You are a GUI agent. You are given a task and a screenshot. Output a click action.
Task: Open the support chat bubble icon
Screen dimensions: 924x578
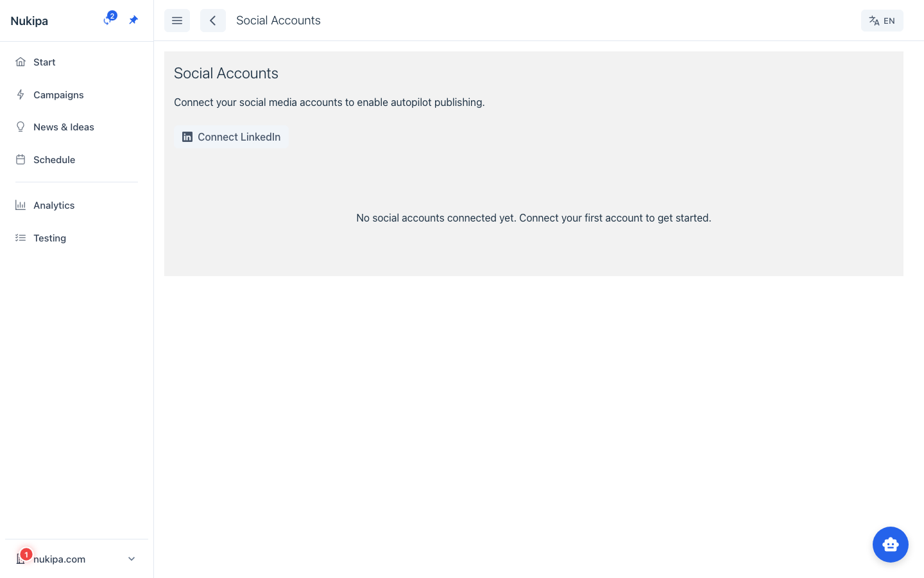[891, 545]
